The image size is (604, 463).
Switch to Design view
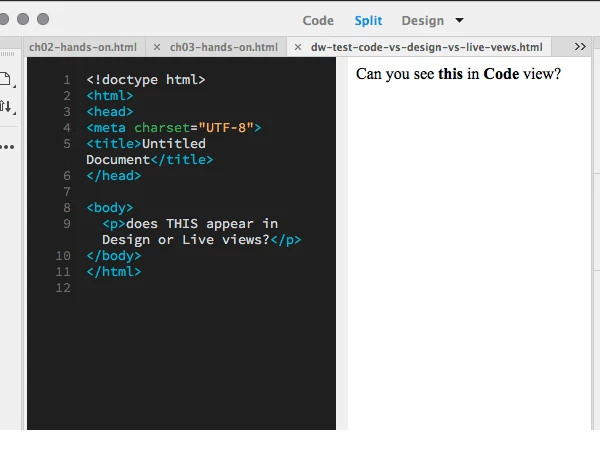click(x=423, y=20)
